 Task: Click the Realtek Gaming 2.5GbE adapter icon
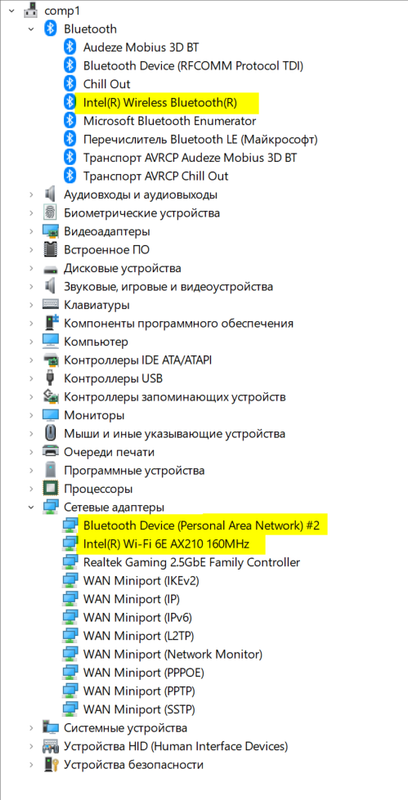point(69,562)
